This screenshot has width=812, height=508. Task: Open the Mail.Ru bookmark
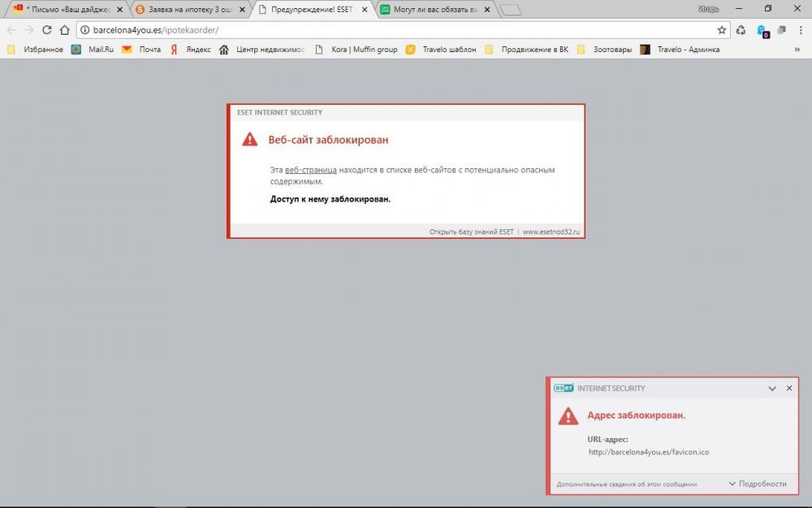(93, 50)
